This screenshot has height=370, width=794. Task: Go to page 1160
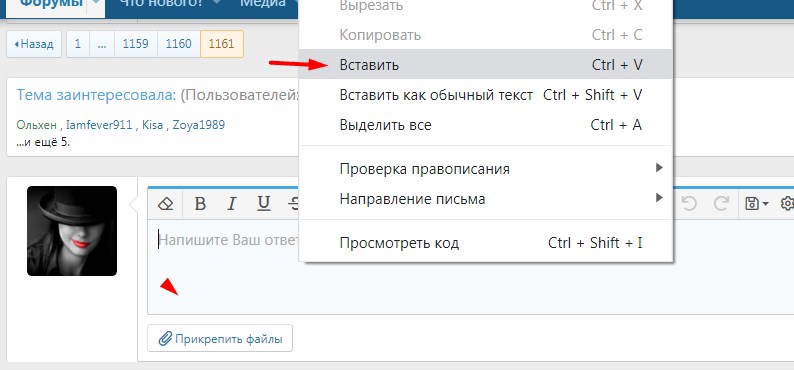179,44
